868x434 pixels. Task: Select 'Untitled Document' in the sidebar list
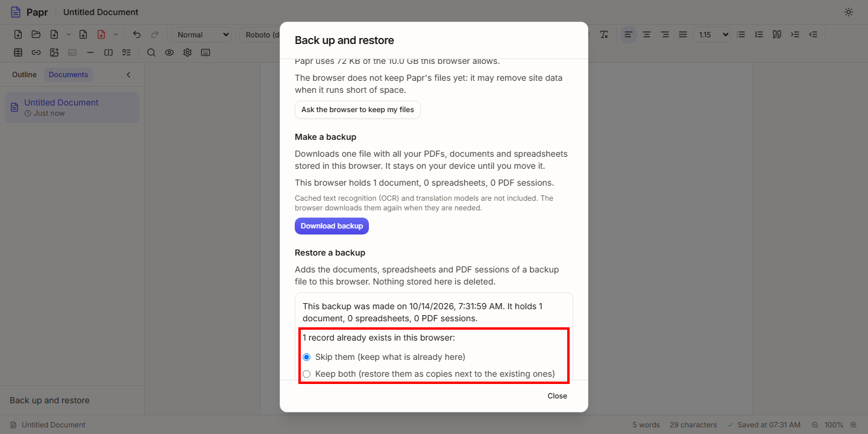72,107
